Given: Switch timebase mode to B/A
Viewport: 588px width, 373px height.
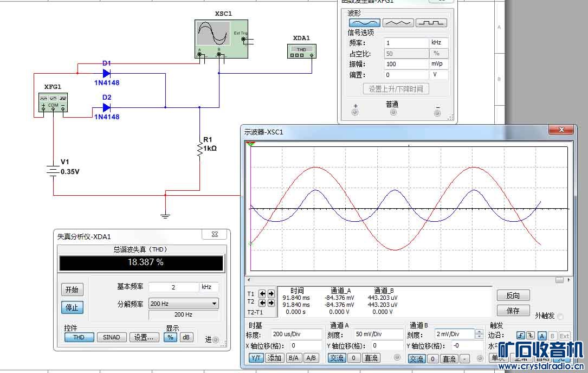Looking at the screenshot, I should coord(293,358).
